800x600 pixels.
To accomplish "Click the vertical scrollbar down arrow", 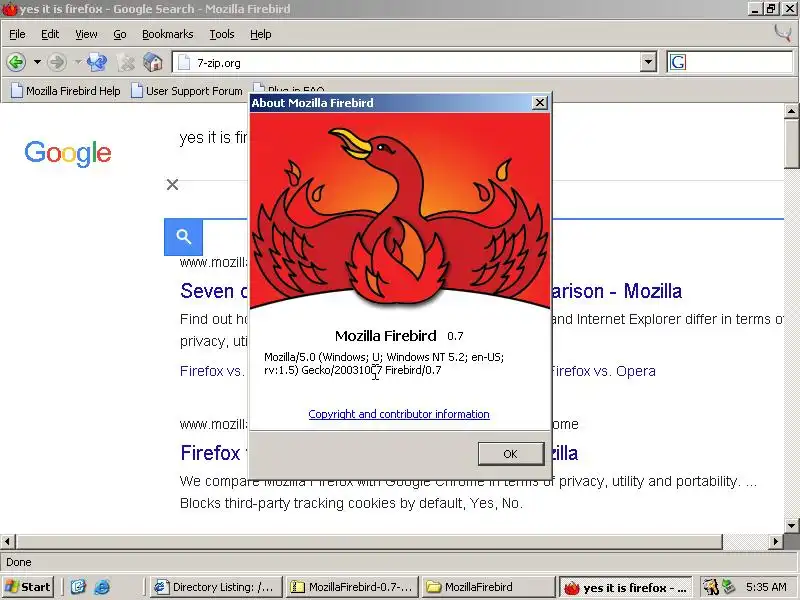I will [x=791, y=526].
